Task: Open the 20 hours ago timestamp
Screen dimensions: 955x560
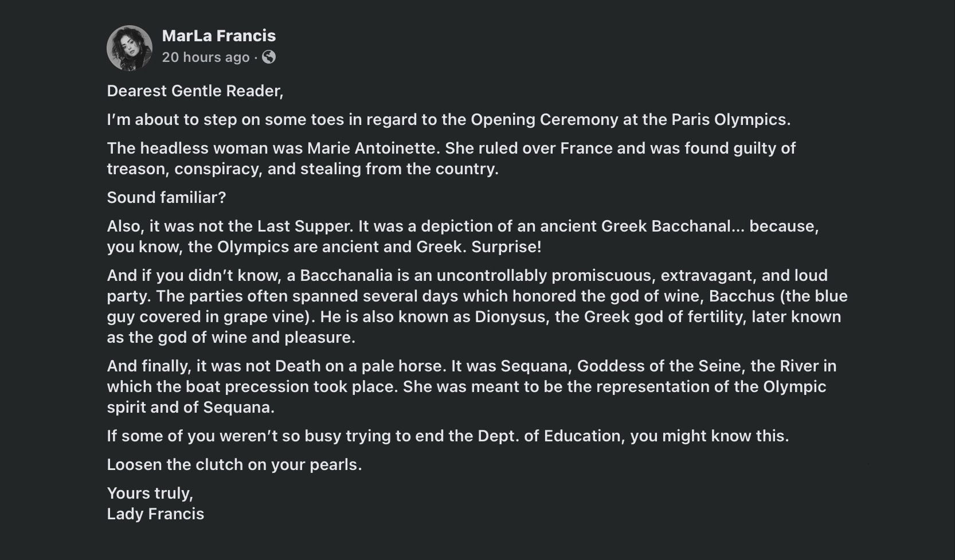Action: click(206, 57)
